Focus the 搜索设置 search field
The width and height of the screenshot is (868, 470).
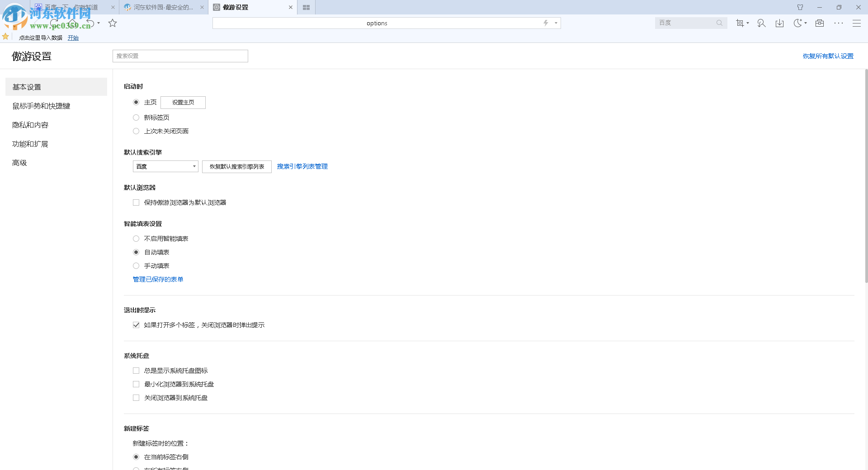tap(180, 56)
